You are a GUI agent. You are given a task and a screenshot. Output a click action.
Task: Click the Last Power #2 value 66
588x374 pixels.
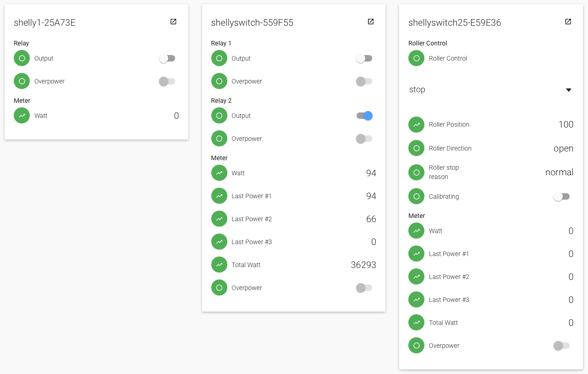(371, 219)
